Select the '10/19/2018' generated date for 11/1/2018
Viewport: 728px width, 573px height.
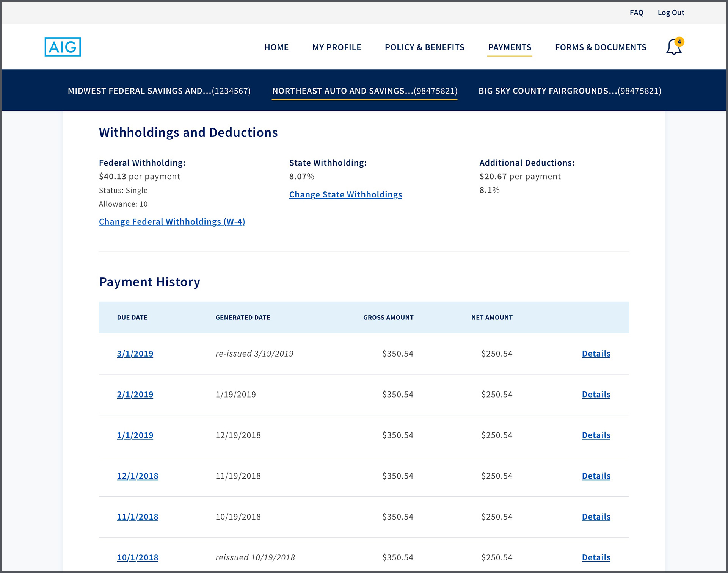[238, 517]
